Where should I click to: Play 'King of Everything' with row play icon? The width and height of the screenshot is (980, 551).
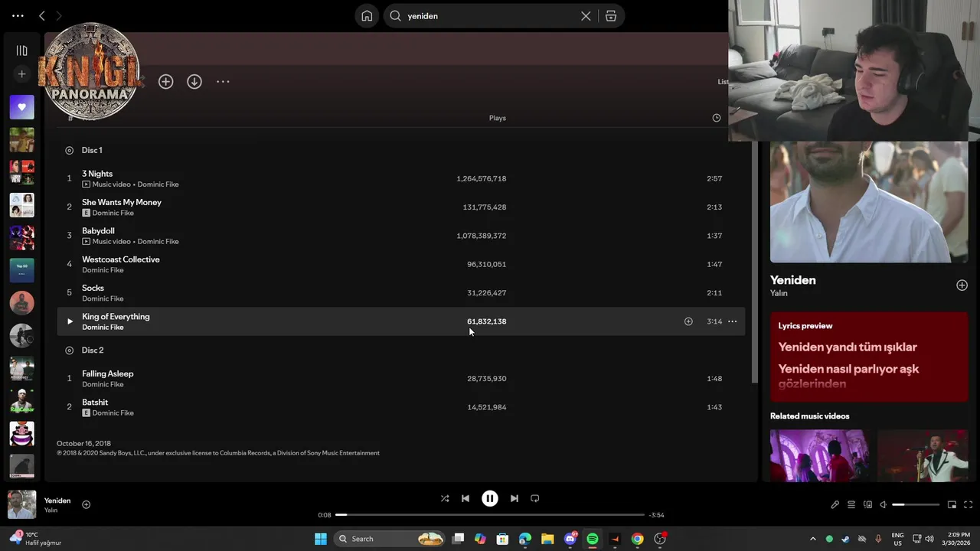tap(70, 321)
